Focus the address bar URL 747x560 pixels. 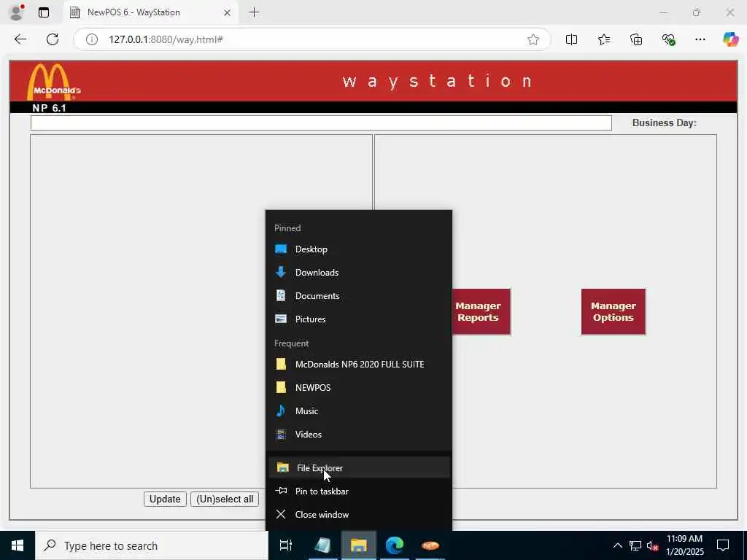(166, 39)
